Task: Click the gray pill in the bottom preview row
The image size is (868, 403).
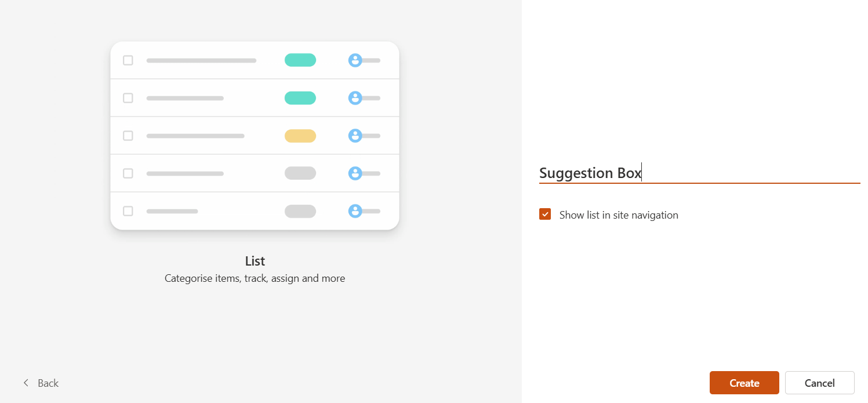Action: click(300, 210)
